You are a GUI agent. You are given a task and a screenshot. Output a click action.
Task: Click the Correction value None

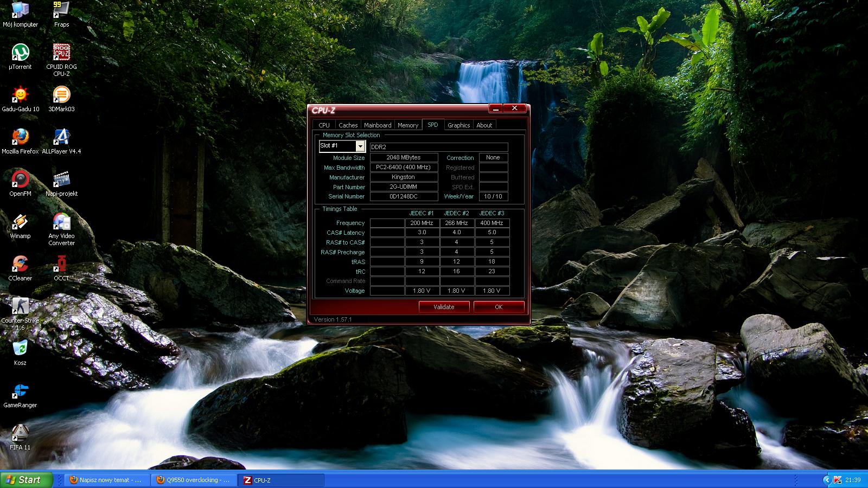click(493, 158)
